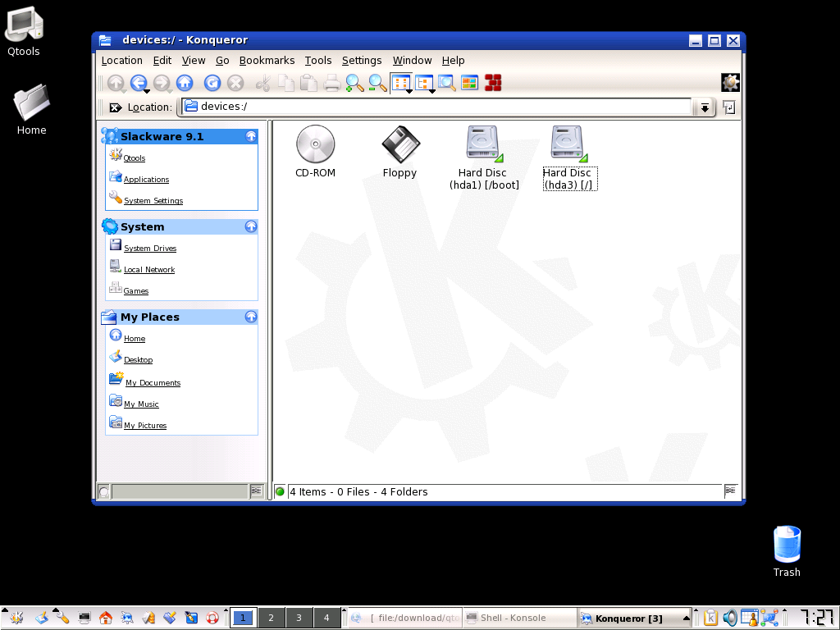Decrease icon size with zoom-out magnifier
The height and width of the screenshot is (630, 840).
(377, 83)
